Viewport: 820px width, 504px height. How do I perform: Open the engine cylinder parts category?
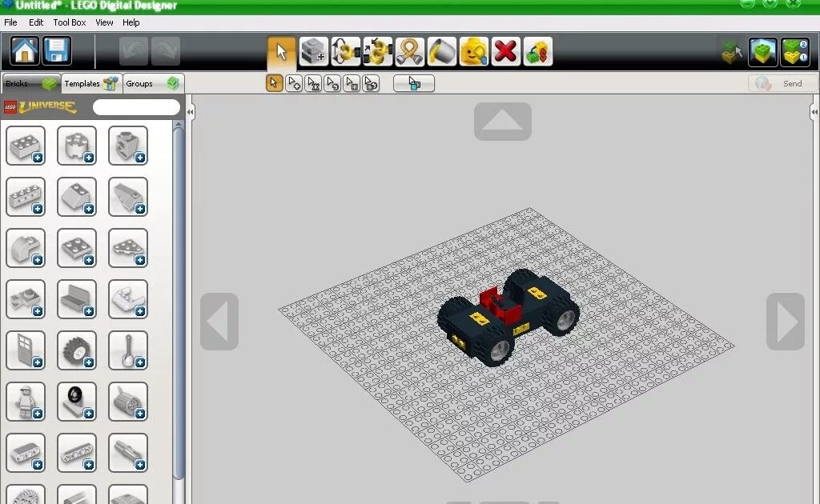pyautogui.click(x=128, y=402)
